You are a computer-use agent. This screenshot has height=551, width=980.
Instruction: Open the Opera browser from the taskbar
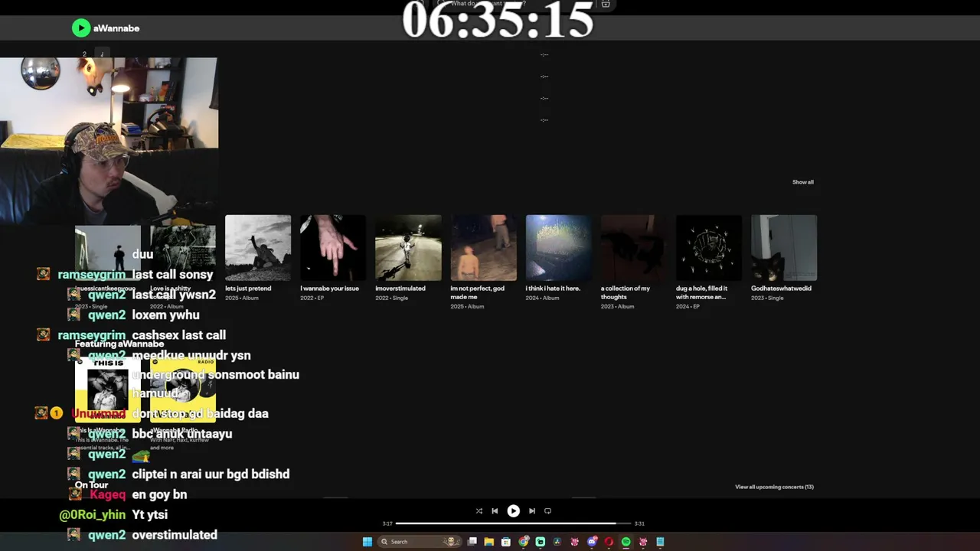[x=609, y=542]
